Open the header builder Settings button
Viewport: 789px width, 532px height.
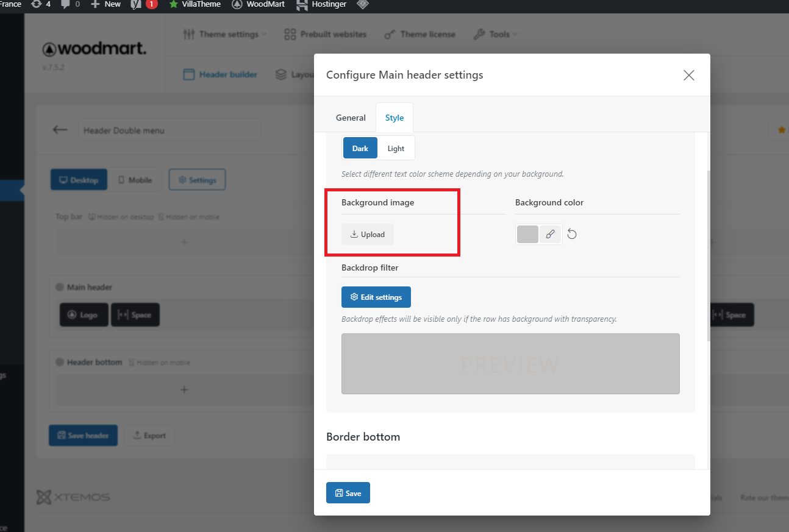click(197, 180)
